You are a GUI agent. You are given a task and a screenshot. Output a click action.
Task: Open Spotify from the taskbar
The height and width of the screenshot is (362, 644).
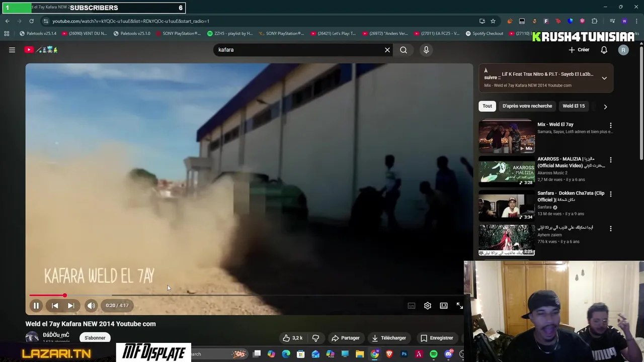pyautogui.click(x=434, y=354)
